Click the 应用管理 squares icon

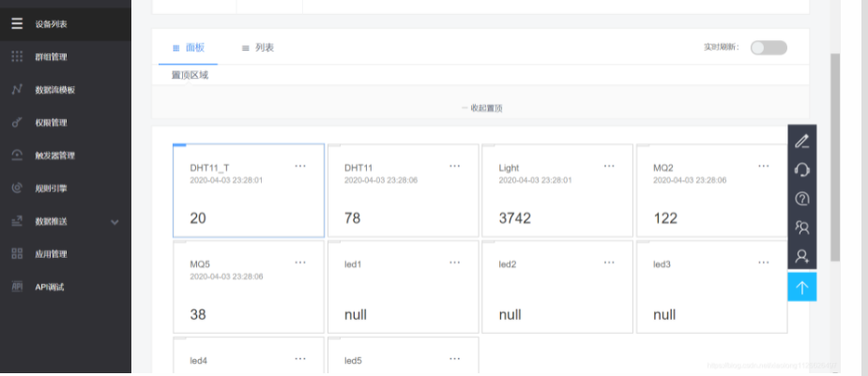pyautogui.click(x=17, y=254)
